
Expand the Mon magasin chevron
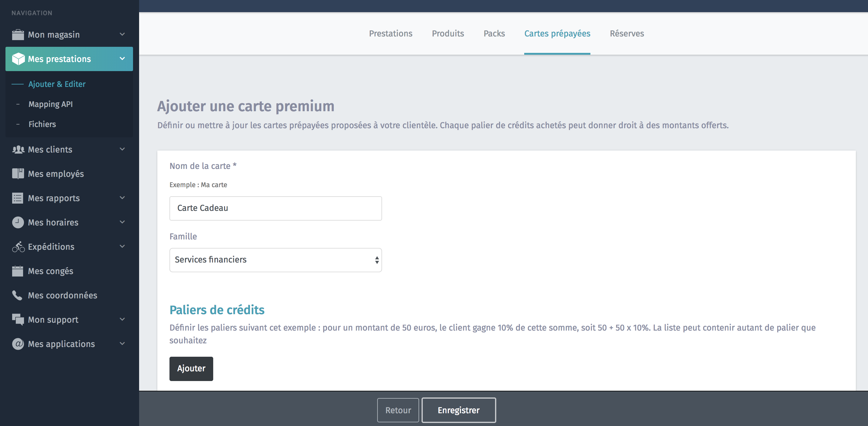click(x=122, y=34)
